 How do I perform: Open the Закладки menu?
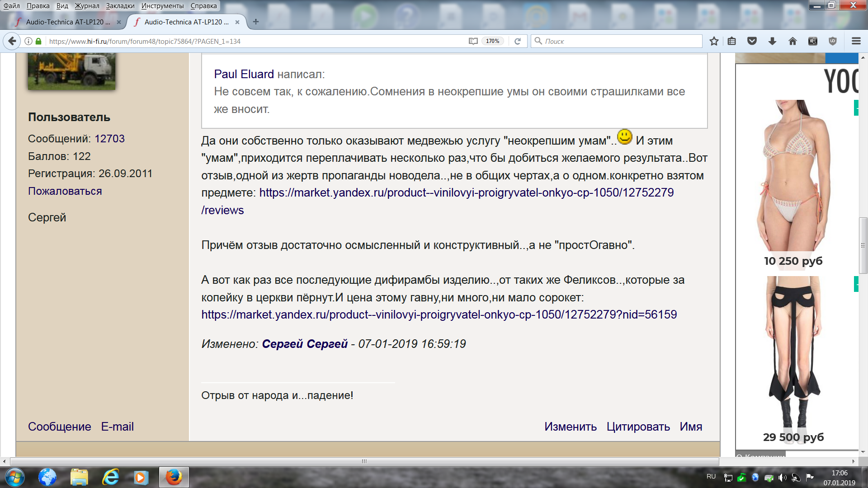point(120,6)
